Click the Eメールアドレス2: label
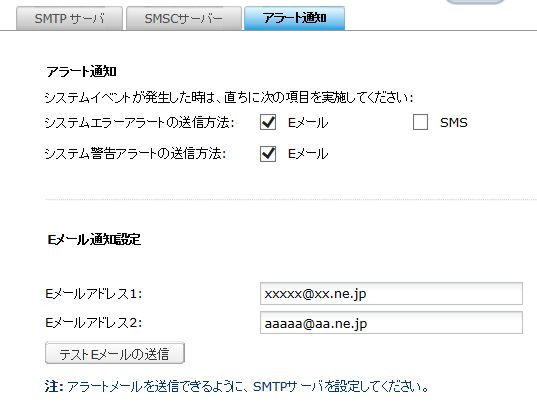Image resolution: width=537 pixels, height=410 pixels. coord(93,323)
